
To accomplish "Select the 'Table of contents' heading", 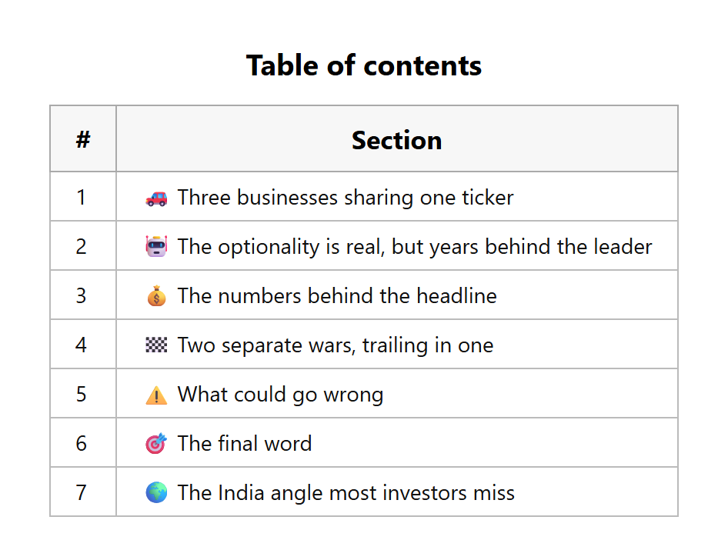I will tap(364, 65).
